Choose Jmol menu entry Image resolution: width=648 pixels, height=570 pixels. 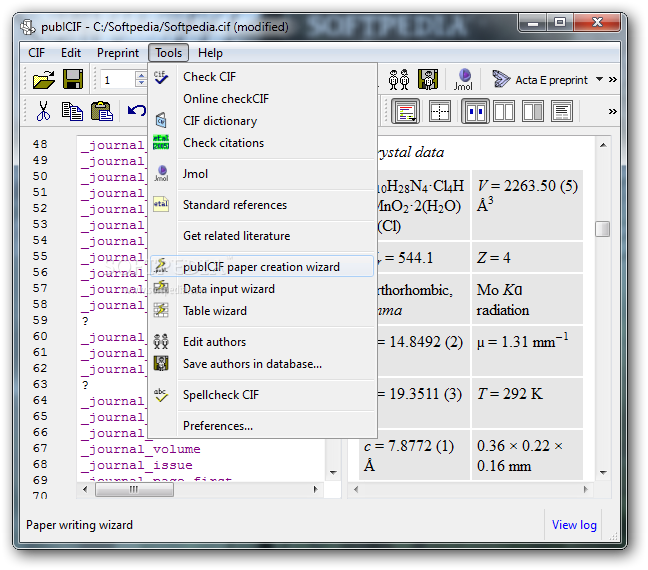coord(262,174)
